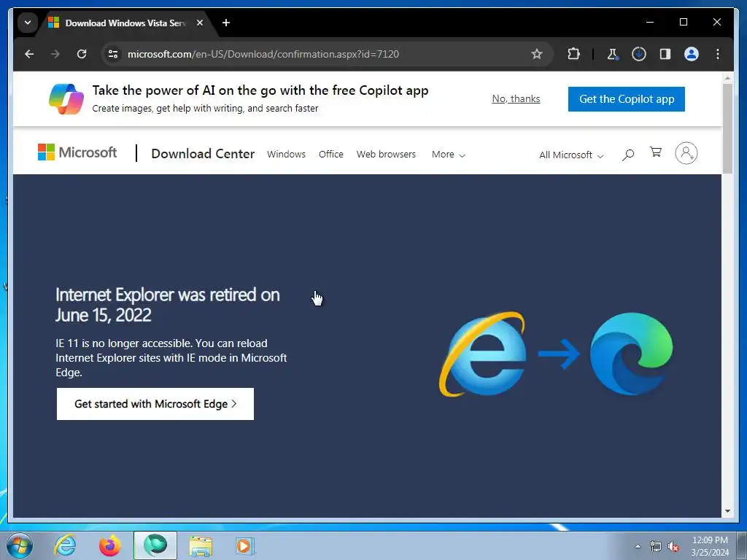Select the Download Windows Vista tab
Screen dimensions: 747x560
tap(125, 23)
